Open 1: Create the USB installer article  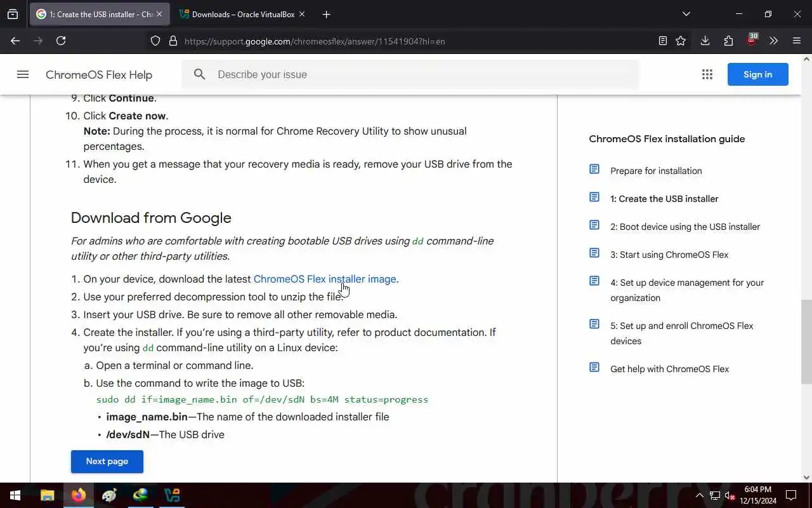point(664,199)
